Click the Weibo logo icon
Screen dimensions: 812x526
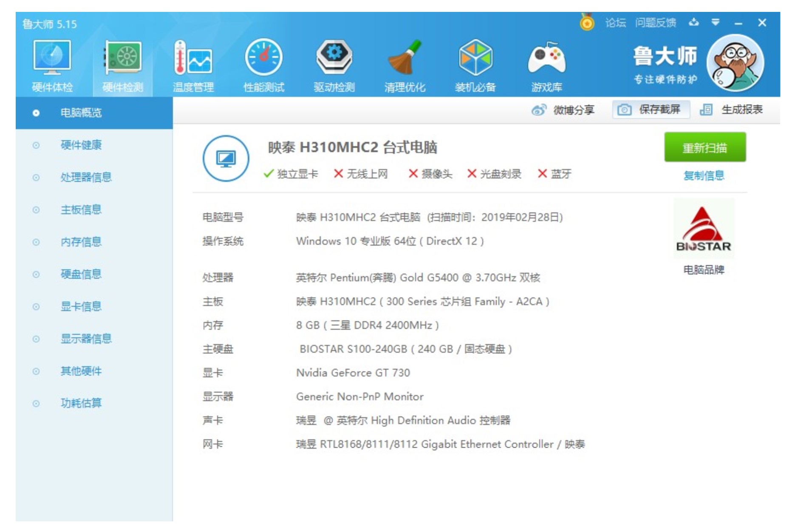pos(539,110)
